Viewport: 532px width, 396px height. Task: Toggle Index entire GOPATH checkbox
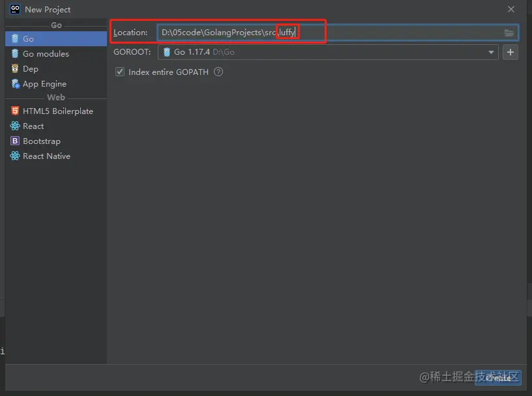click(x=120, y=72)
